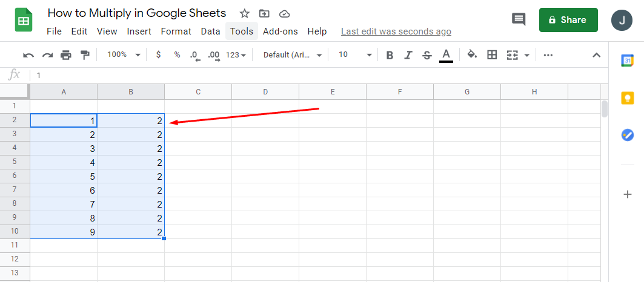Open the Borders tool
644x282 pixels.
(x=492, y=55)
